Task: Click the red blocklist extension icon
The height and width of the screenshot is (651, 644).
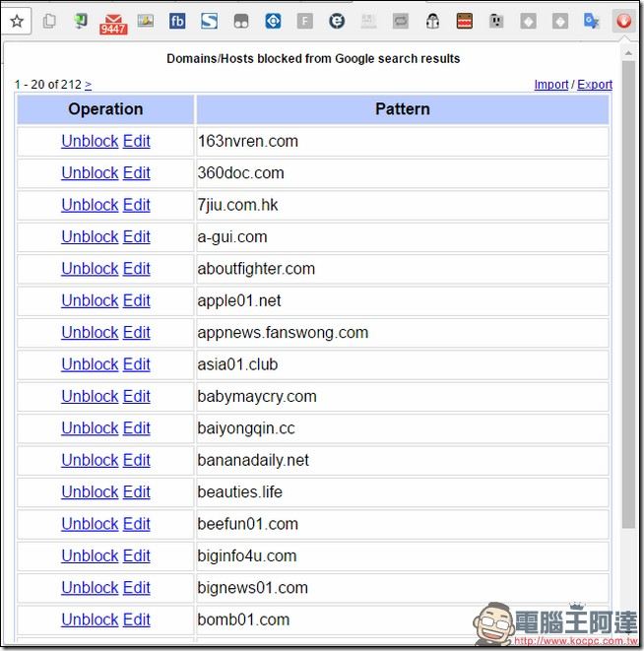Action: (623, 21)
